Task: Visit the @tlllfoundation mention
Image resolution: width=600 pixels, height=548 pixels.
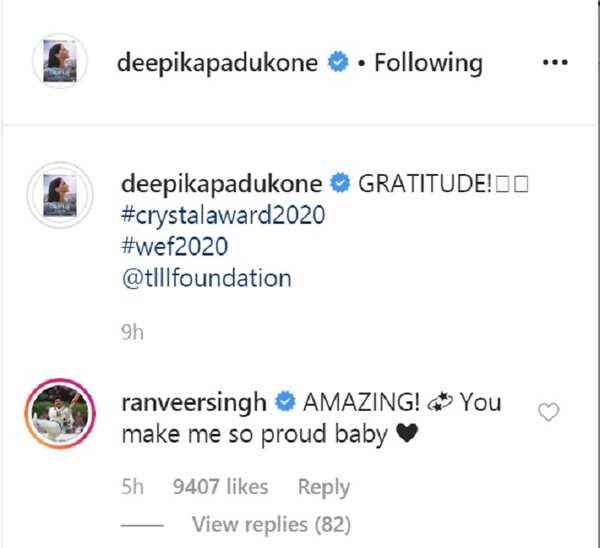Action: 205,278
